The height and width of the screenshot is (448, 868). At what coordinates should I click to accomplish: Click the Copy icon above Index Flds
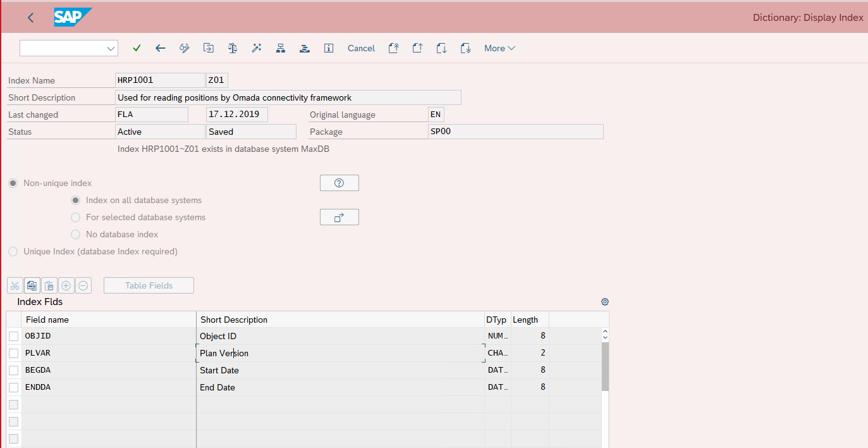32,285
